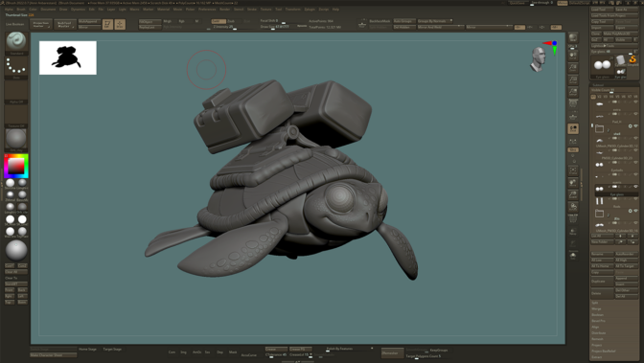The image size is (644, 363).
Task: Open the stroke type dots icon
Action: [x=16, y=66]
